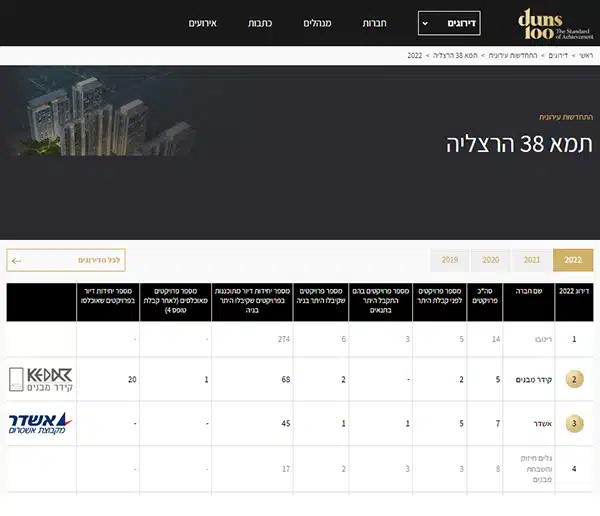Image resolution: width=600 pixels, height=516 pixels.
Task: Click תמא 38 הרצליה breadcrumb
Action: click(x=455, y=56)
